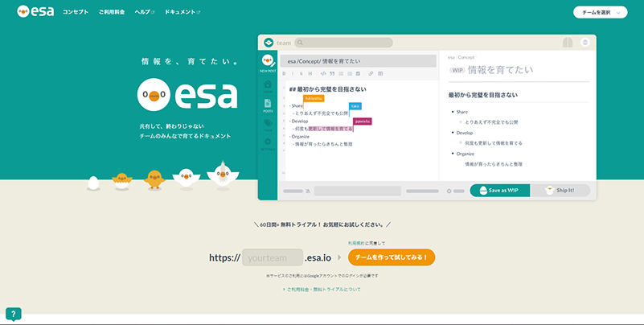Click the WIP badge in the preview title
Screen dimensions: 644x325
[x=457, y=70]
